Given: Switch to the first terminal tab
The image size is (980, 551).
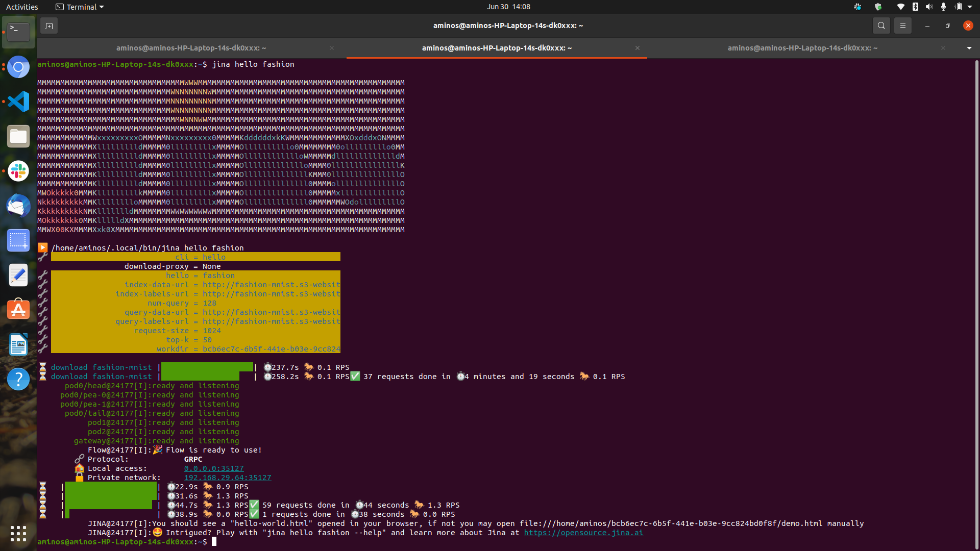Looking at the screenshot, I should (x=191, y=48).
